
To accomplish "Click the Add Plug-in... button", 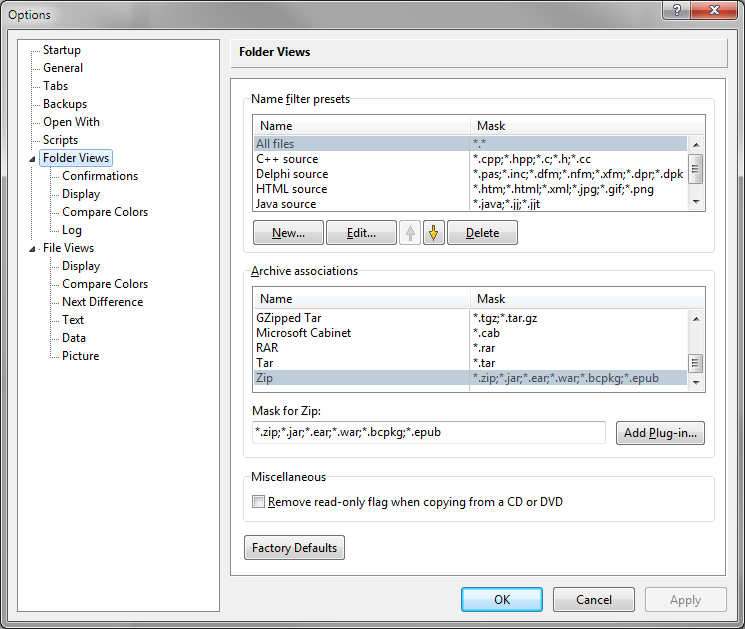I will click(660, 433).
